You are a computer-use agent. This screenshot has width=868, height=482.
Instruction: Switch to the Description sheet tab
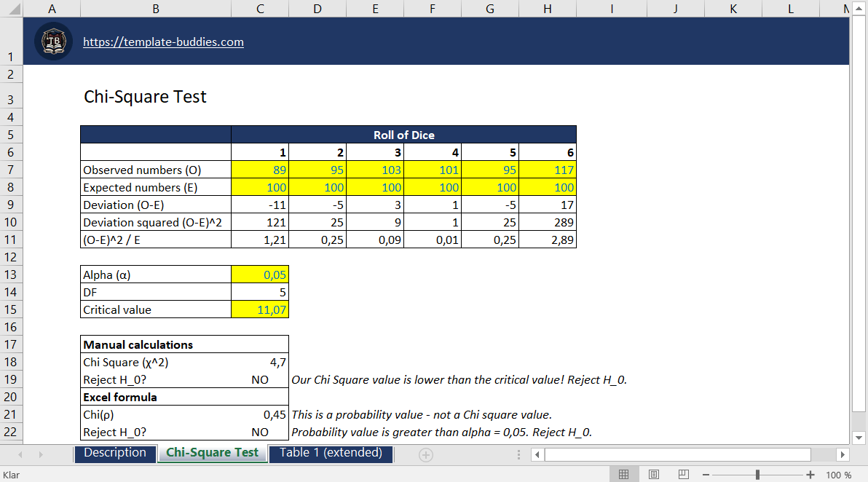click(115, 453)
